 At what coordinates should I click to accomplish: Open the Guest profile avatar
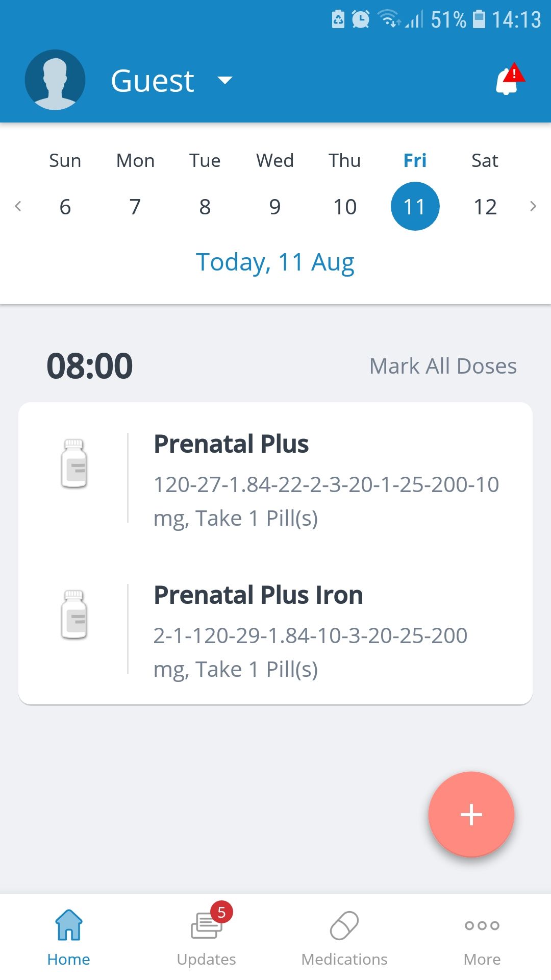pyautogui.click(x=55, y=80)
